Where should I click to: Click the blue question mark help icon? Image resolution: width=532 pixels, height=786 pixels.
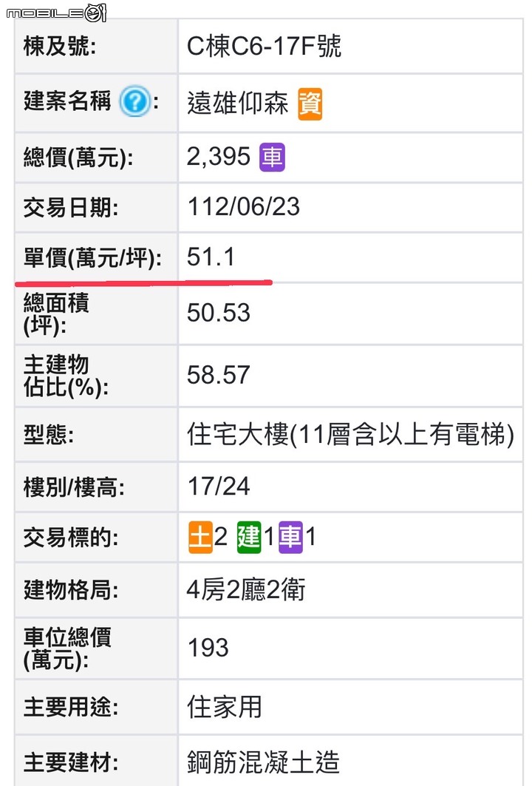point(134,101)
